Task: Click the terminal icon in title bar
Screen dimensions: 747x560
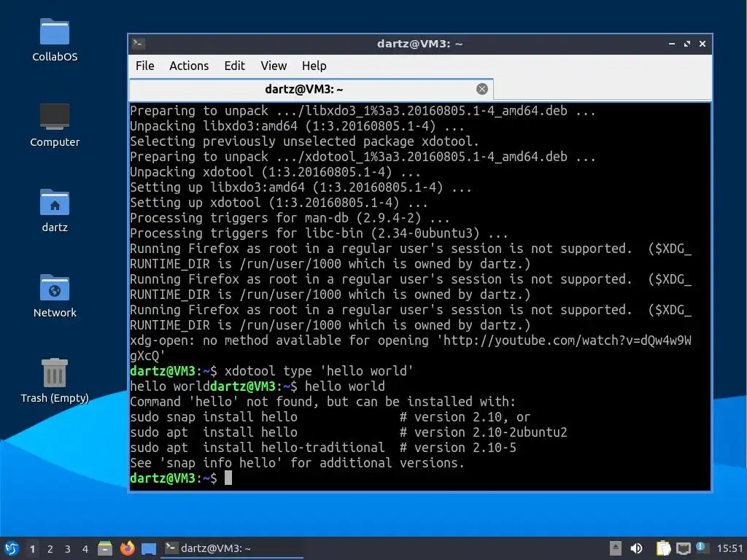Action: [x=138, y=44]
